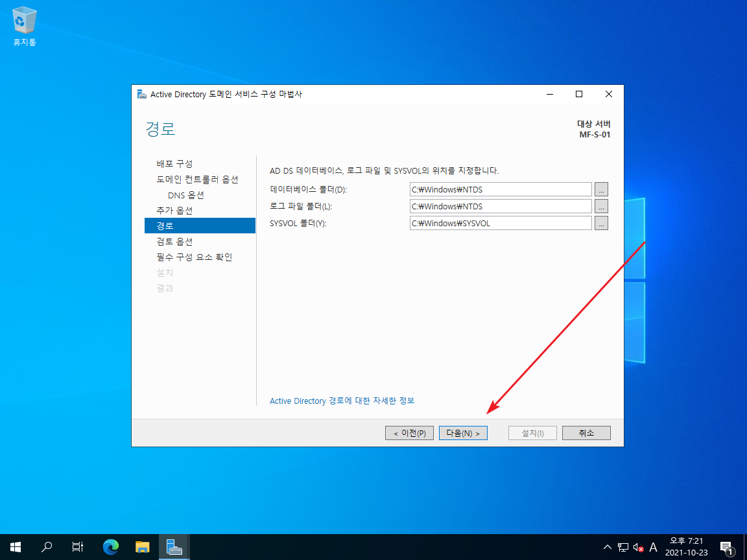This screenshot has width=747, height=560.
Task: Open the Recycle Bin desktop icon
Action: pyautogui.click(x=24, y=26)
